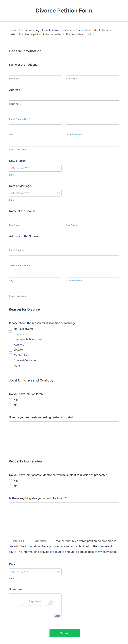Open the calendar icon beside the bottom Date field

point(58,572)
